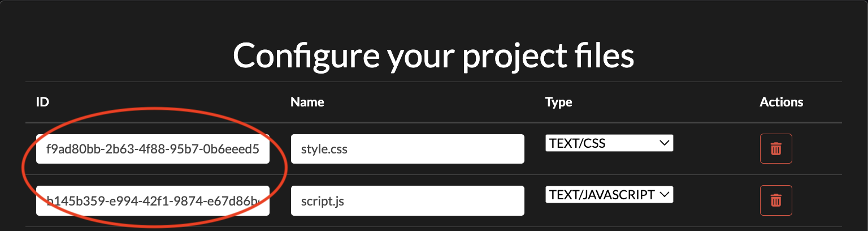Click the Name column header
This screenshot has height=231, width=868.
coord(307,102)
